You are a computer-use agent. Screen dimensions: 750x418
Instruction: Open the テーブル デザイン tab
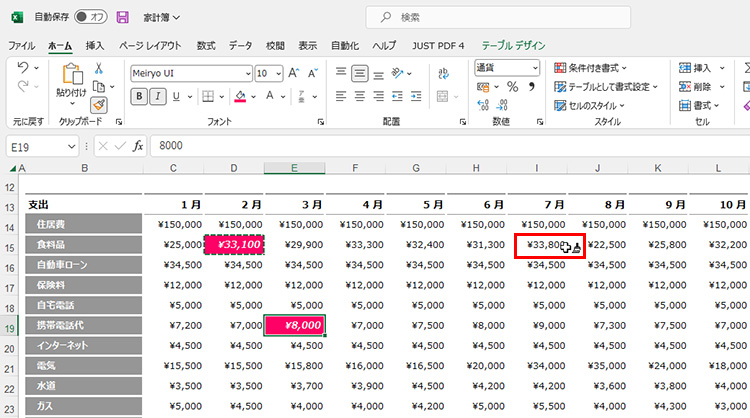tap(513, 45)
